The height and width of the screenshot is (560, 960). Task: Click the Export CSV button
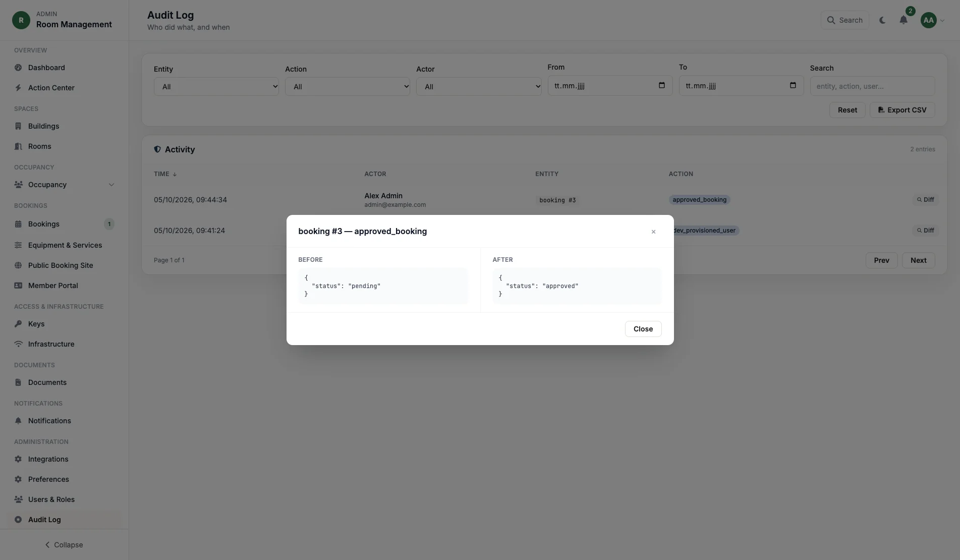pyautogui.click(x=902, y=110)
